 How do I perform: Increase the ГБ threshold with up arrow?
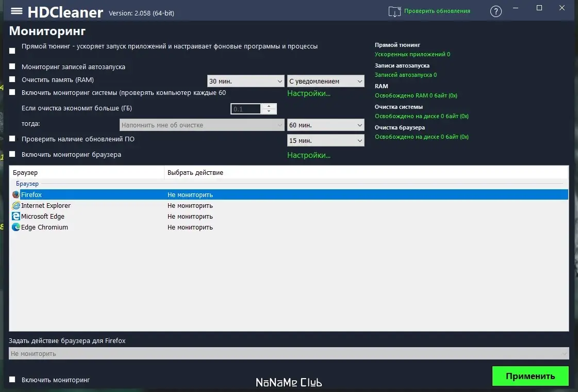[269, 106]
